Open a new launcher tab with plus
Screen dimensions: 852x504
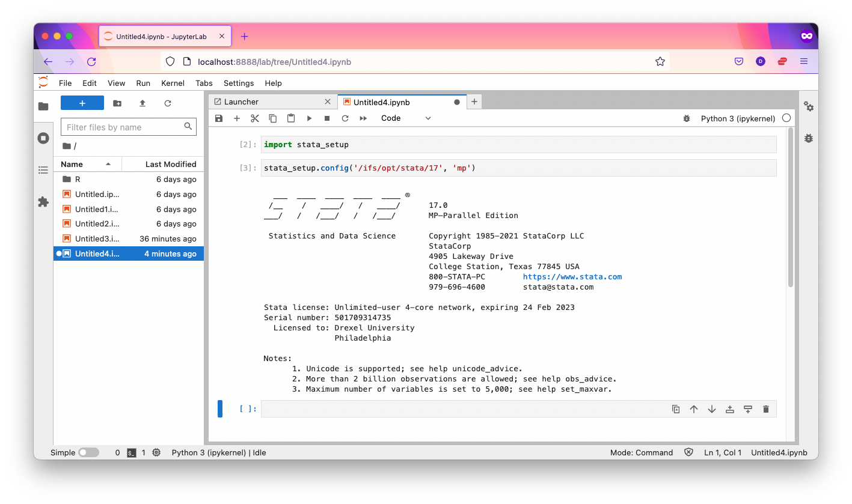coord(474,102)
